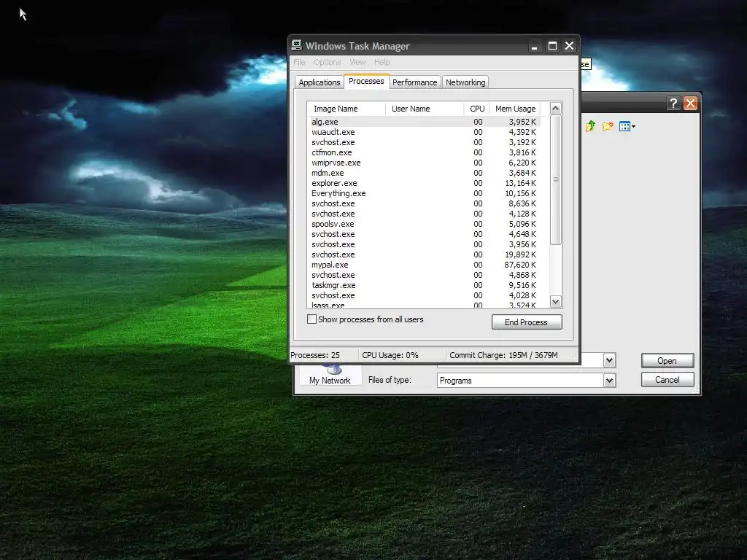Expand the Files of type dropdown
747x560 pixels.
609,381
